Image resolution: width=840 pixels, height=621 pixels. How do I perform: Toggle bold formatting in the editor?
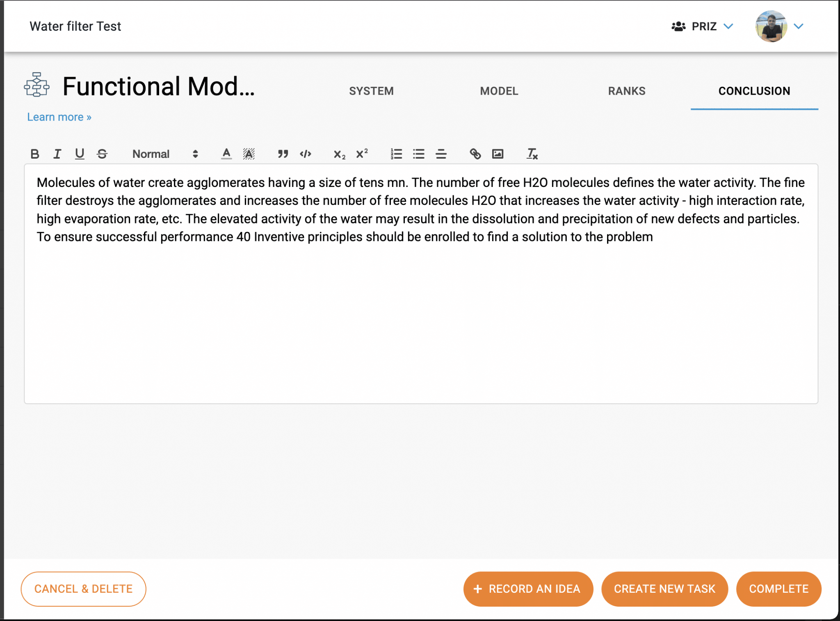(35, 154)
